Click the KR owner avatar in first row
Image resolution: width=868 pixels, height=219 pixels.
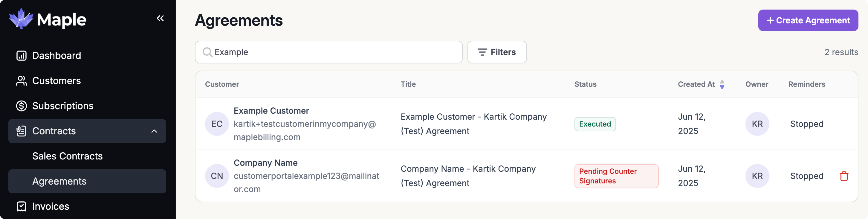[x=757, y=124]
